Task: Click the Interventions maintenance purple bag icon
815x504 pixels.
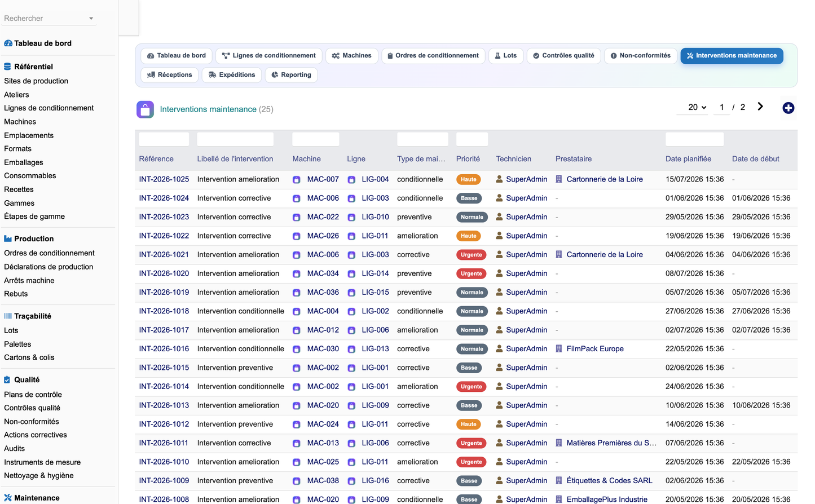Action: 145,109
